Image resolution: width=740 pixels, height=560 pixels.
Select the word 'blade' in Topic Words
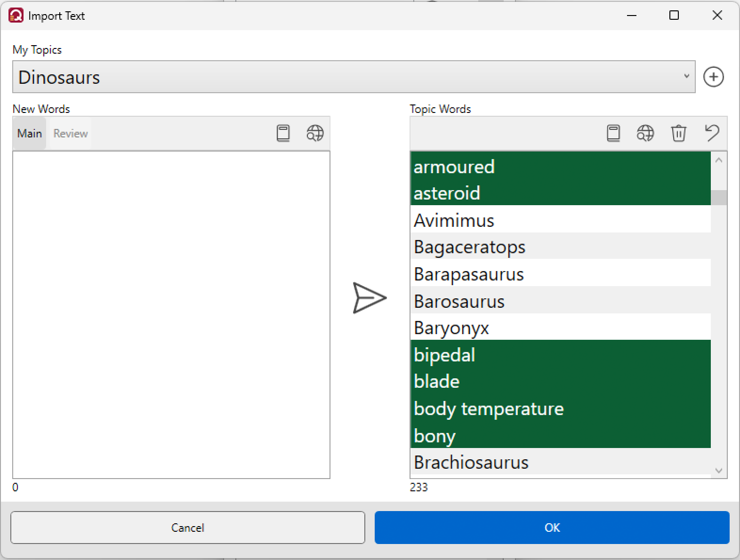click(x=560, y=381)
